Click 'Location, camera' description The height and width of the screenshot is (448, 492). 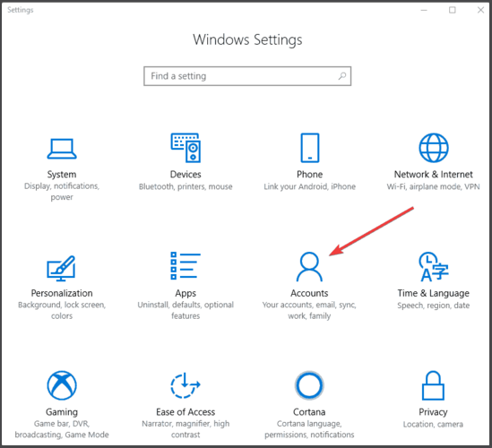[433, 425]
